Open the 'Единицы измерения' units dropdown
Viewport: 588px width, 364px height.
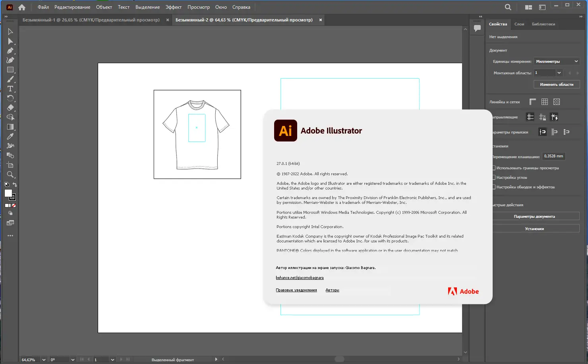pyautogui.click(x=556, y=62)
